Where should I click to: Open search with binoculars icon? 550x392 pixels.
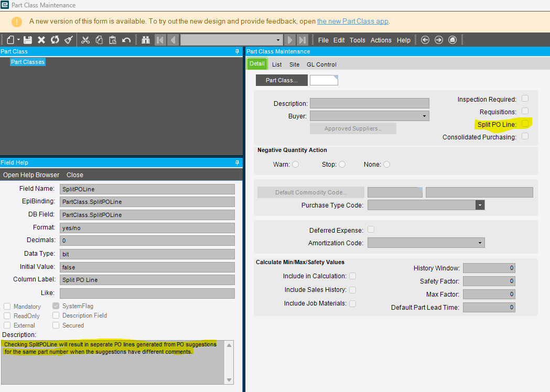pos(146,40)
